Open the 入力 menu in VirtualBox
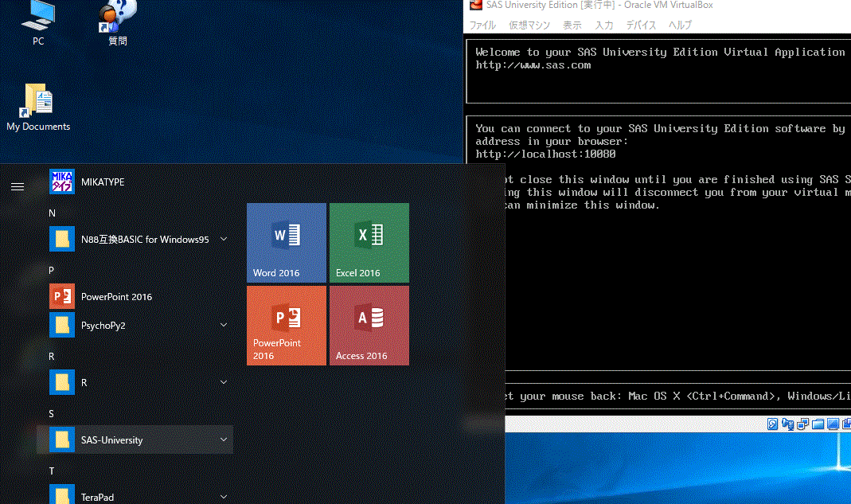Viewport: 851px width, 504px height. [x=604, y=25]
